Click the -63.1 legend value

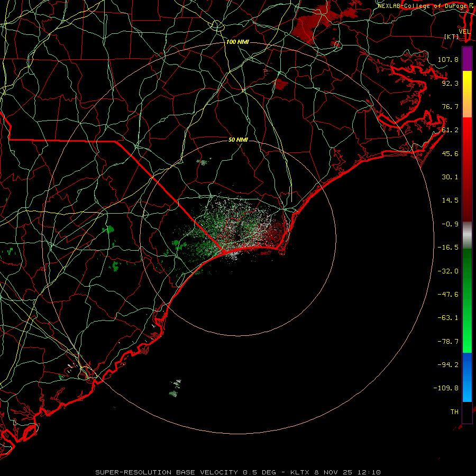tap(448, 318)
